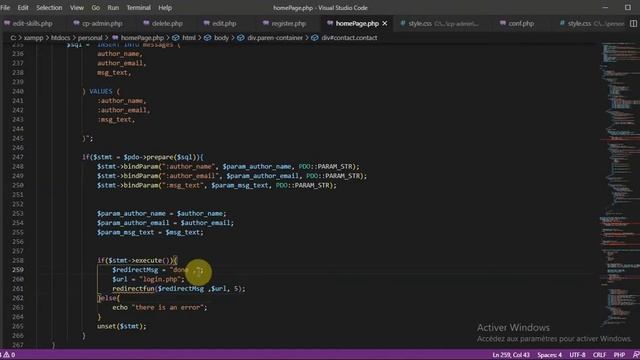The image size is (640, 360).
Task: Click "$param_msg_text = $msg_text;" line
Action: pyautogui.click(x=150, y=232)
